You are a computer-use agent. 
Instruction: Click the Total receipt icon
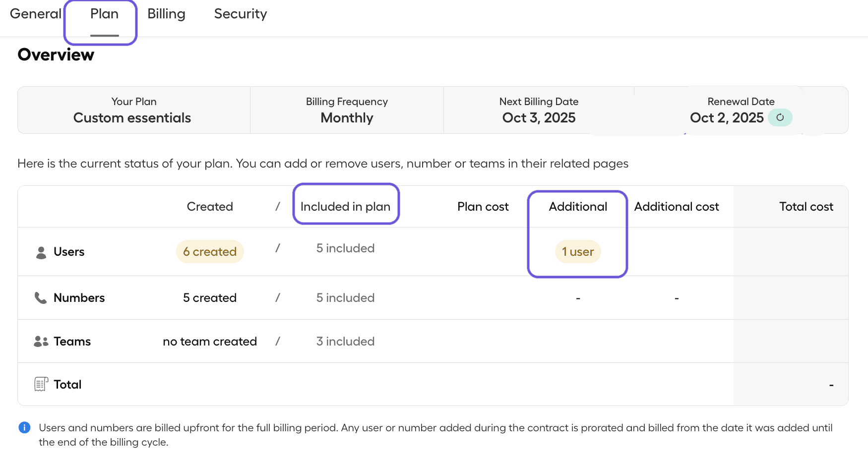41,384
